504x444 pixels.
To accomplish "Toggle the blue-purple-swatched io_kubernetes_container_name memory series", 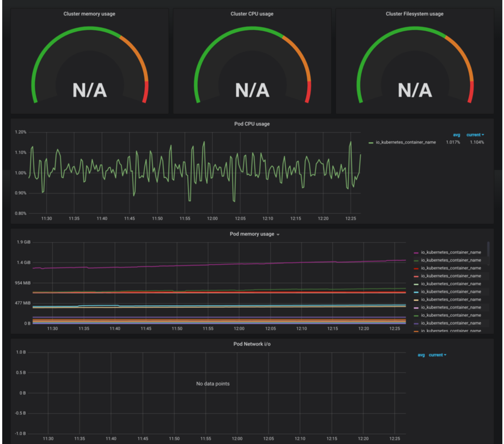I will [x=451, y=323].
